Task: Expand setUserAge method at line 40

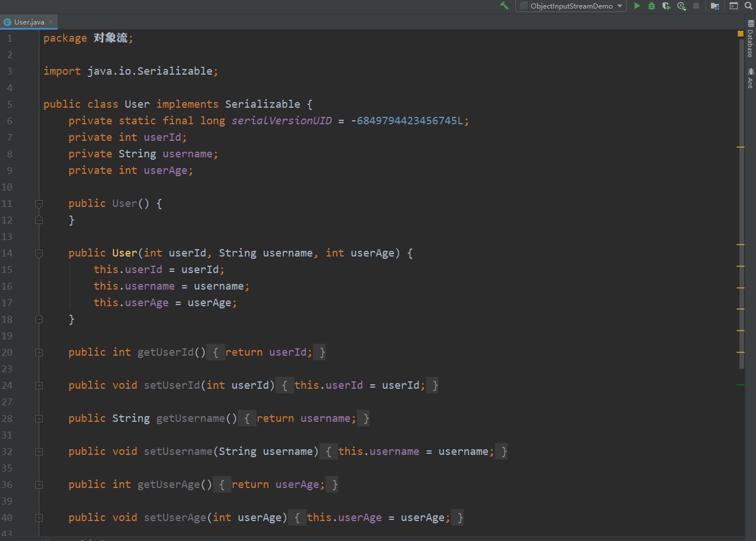Action: (39, 518)
